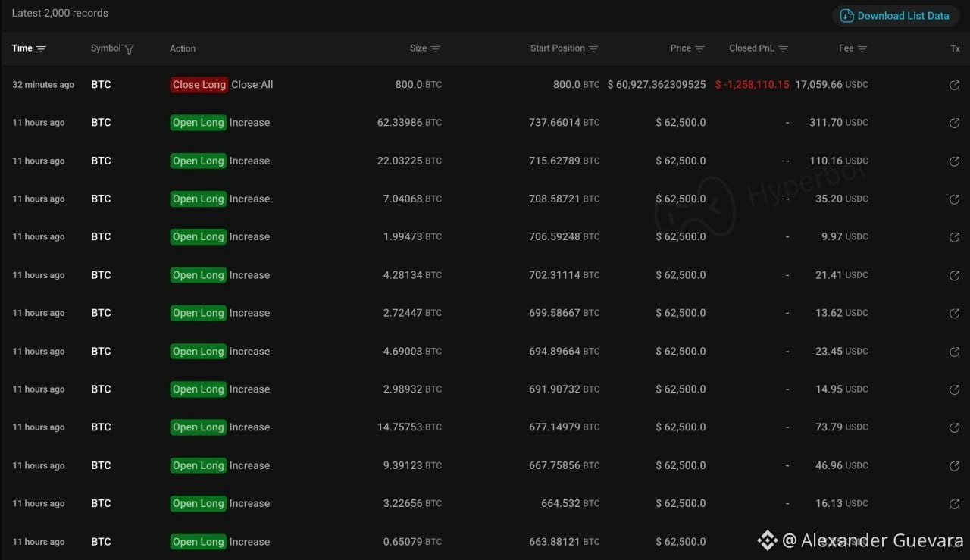Click the Symbol column filter funnel icon
This screenshot has width=970, height=560.
point(129,49)
